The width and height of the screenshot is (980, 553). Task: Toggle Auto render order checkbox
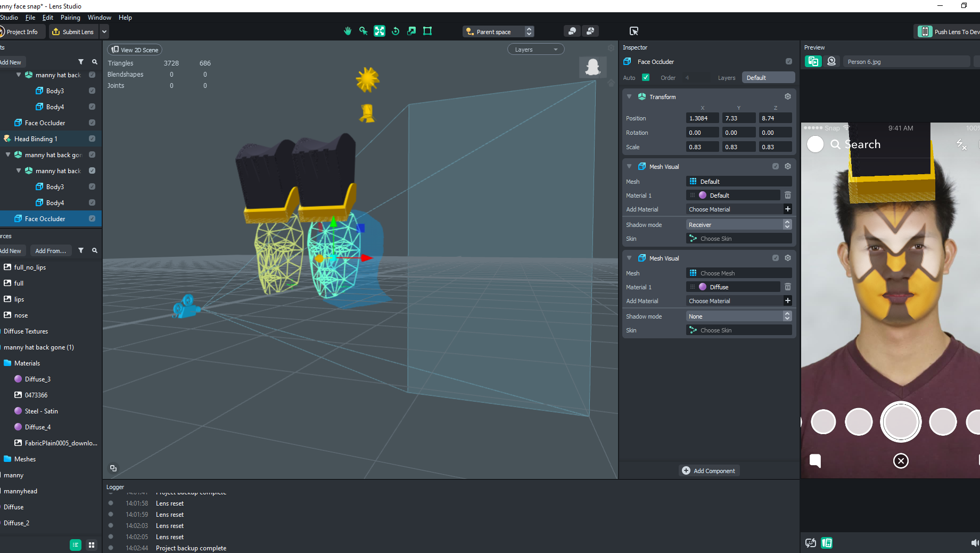646,77
